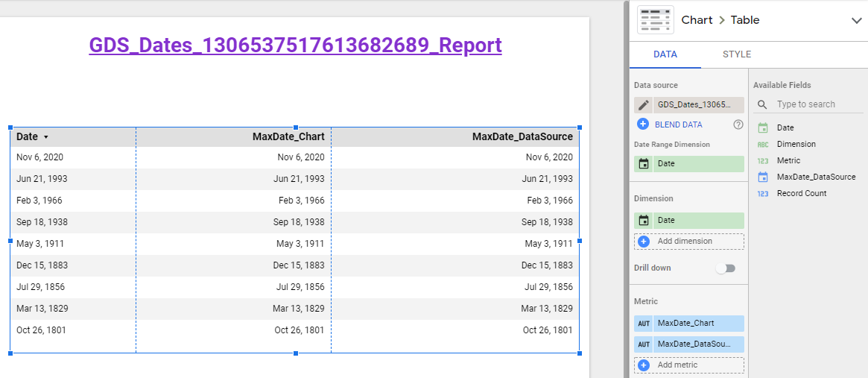Click the Oct 26, 1801 Date cell
This screenshot has height=378, width=868.
(x=41, y=330)
